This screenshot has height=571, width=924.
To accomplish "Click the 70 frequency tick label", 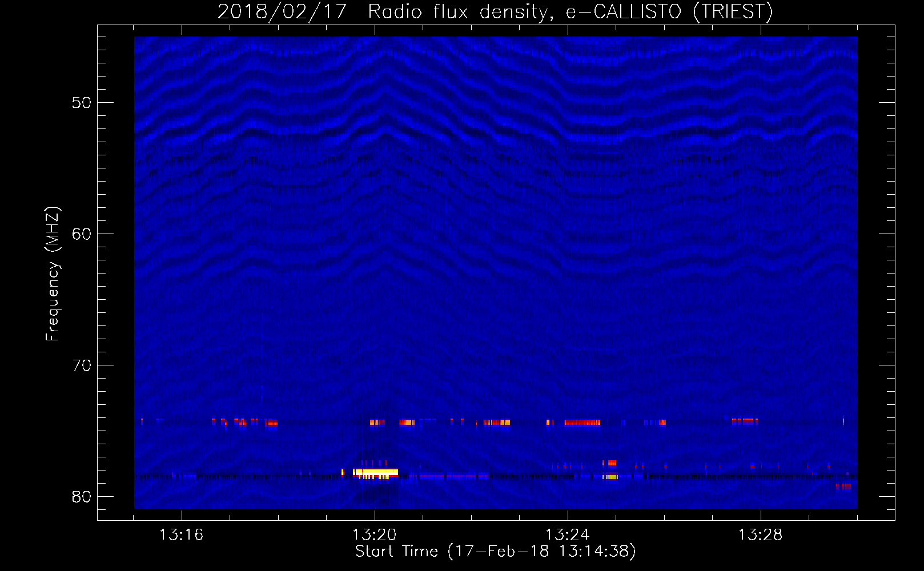I will tap(82, 365).
